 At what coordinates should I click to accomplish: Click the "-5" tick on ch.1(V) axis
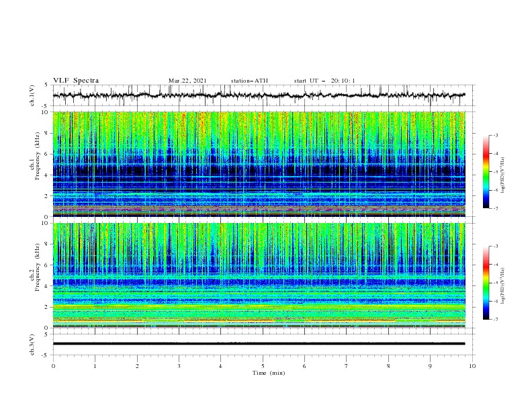[46, 106]
